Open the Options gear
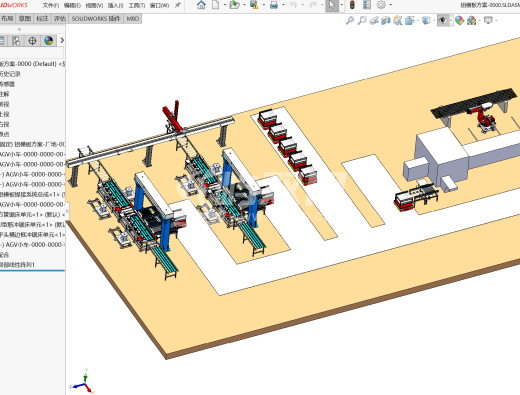 [381, 5]
